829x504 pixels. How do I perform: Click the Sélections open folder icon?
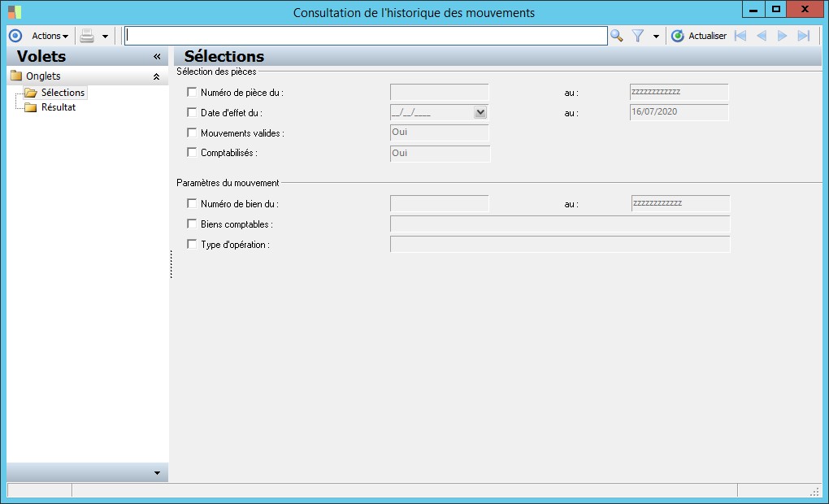(x=31, y=93)
